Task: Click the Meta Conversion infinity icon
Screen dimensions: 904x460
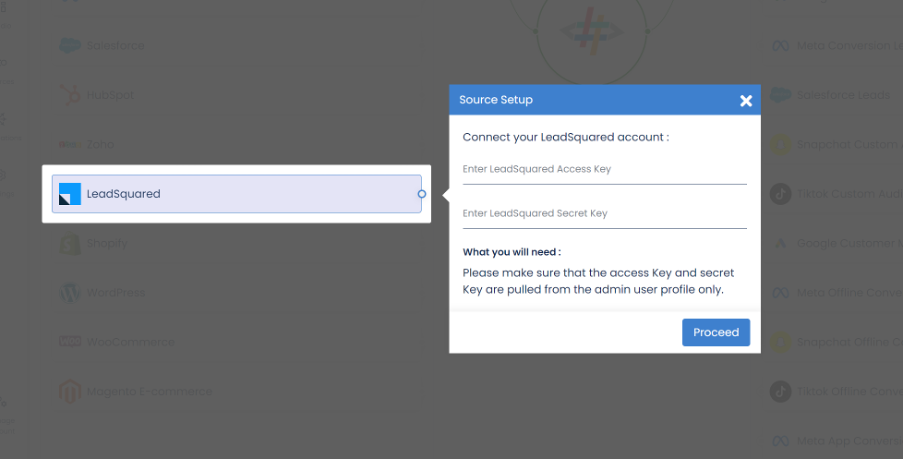Action: click(780, 46)
